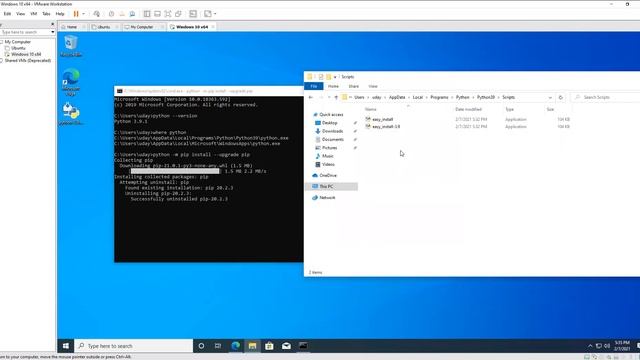Select Windows 10 x64 in the library tree
This screenshot has width=640, height=360.
pyautogui.click(x=26, y=54)
